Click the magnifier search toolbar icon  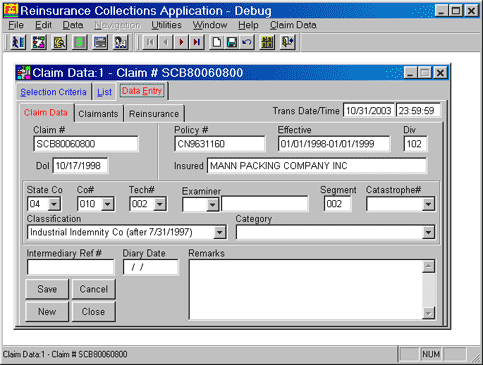[59, 42]
